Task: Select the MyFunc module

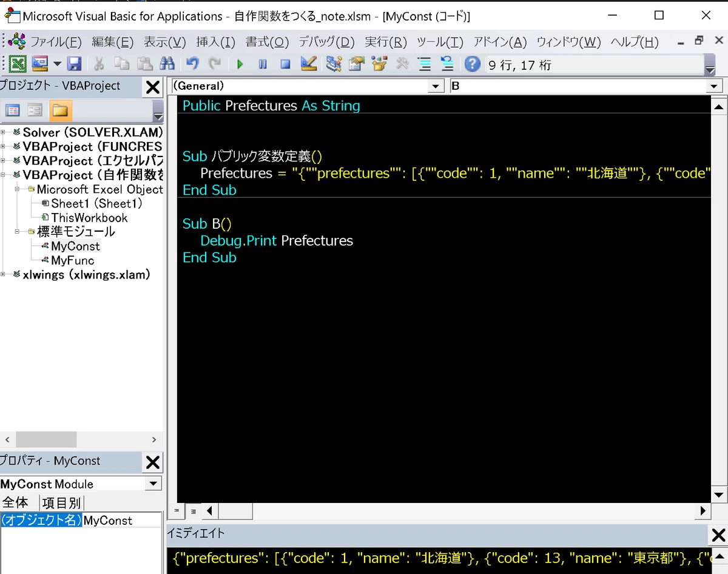Action: (72, 260)
